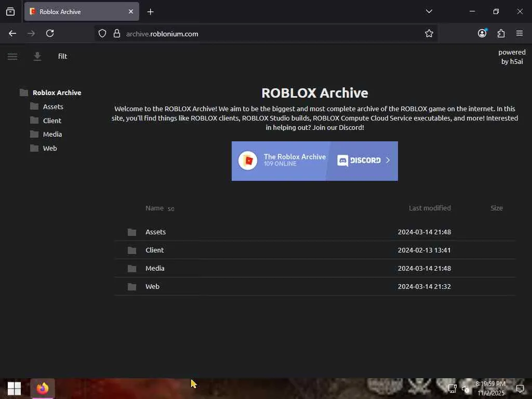
Task: Go back to the previous page
Action: point(12,33)
